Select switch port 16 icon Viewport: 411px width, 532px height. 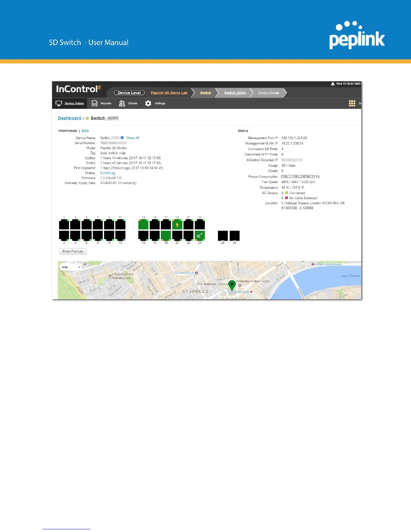154,235
